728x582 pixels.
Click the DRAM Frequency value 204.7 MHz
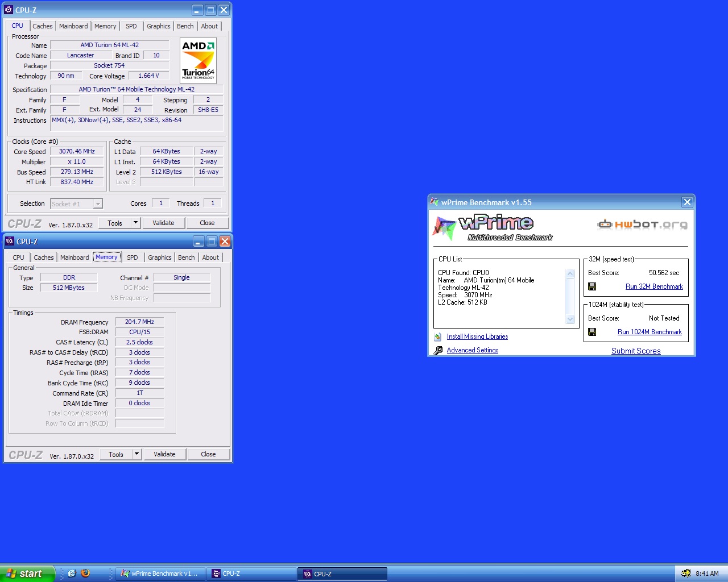(139, 322)
